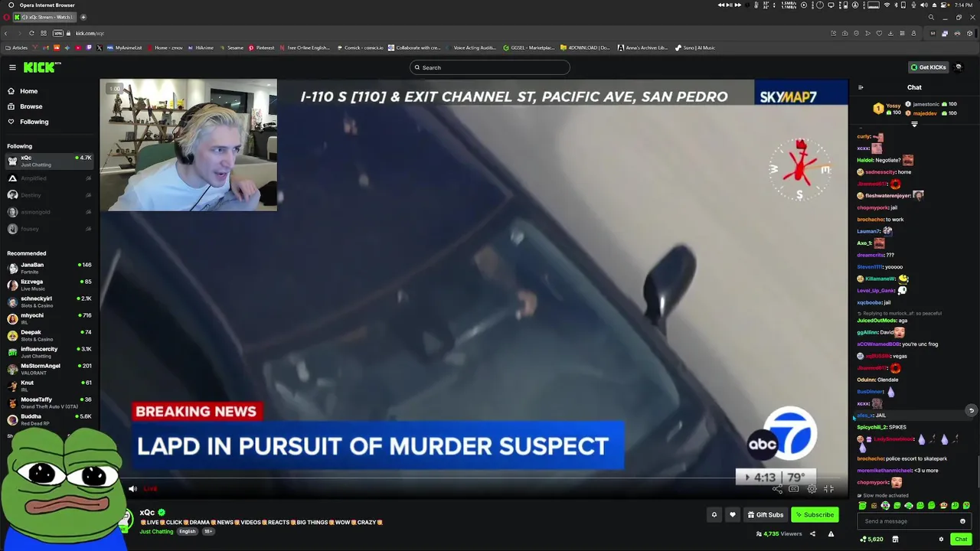Screen dimensions: 980x551
Task: Go to Home in sidebar
Action: pyautogui.click(x=28, y=91)
